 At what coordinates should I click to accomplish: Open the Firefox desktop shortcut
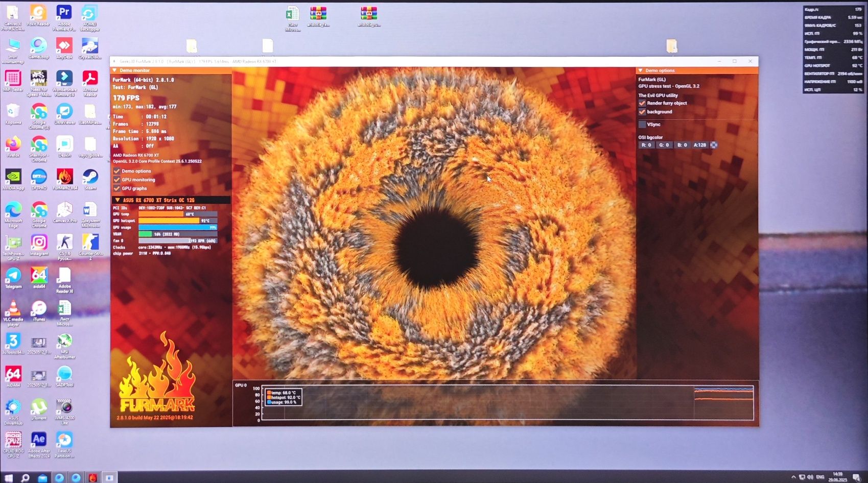tap(13, 147)
